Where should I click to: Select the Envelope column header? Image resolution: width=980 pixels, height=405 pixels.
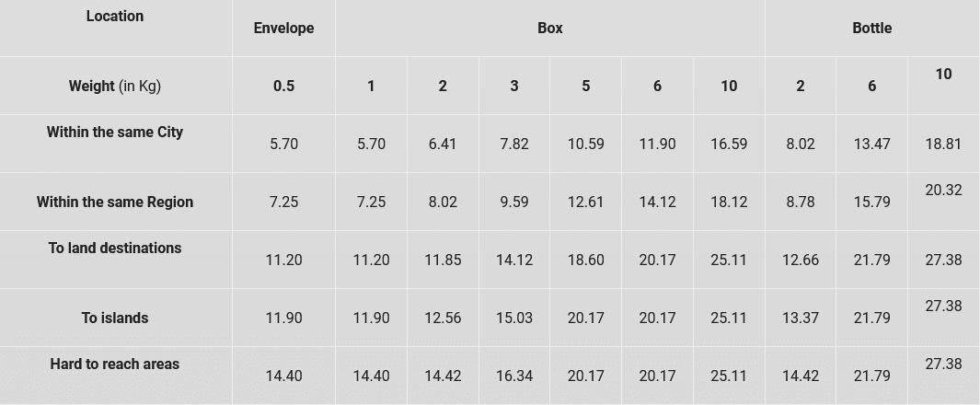[283, 29]
